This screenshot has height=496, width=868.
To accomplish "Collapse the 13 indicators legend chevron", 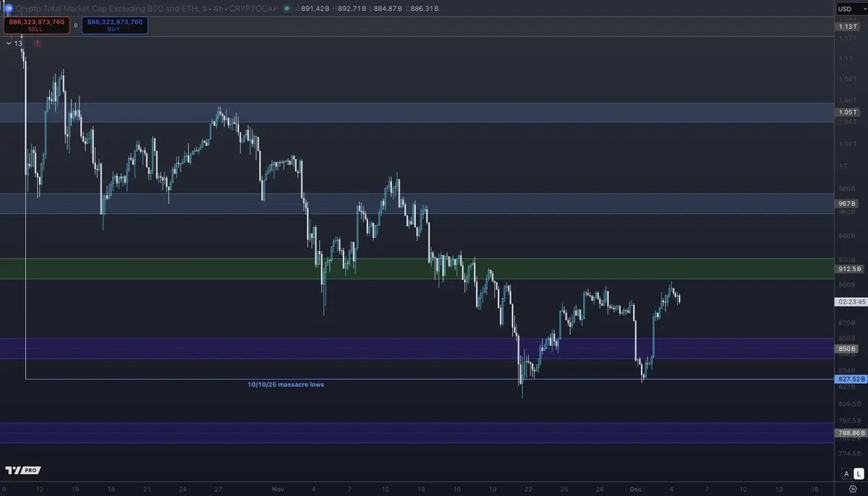I will point(9,43).
